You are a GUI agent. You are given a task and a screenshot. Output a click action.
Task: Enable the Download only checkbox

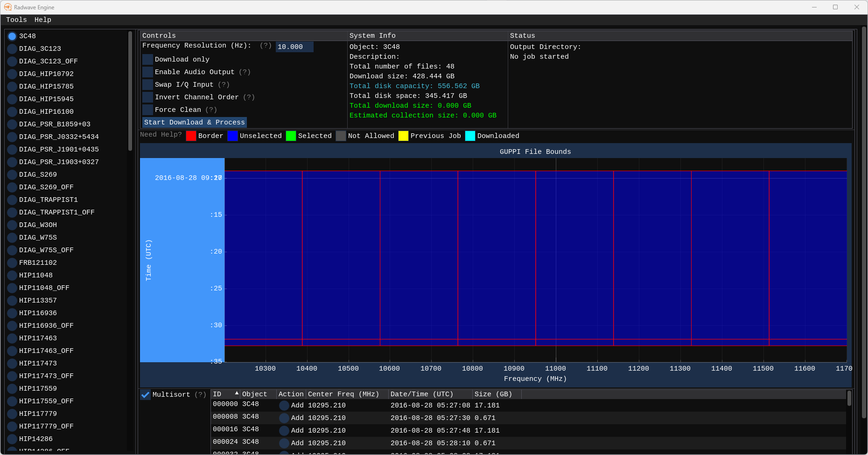(148, 59)
